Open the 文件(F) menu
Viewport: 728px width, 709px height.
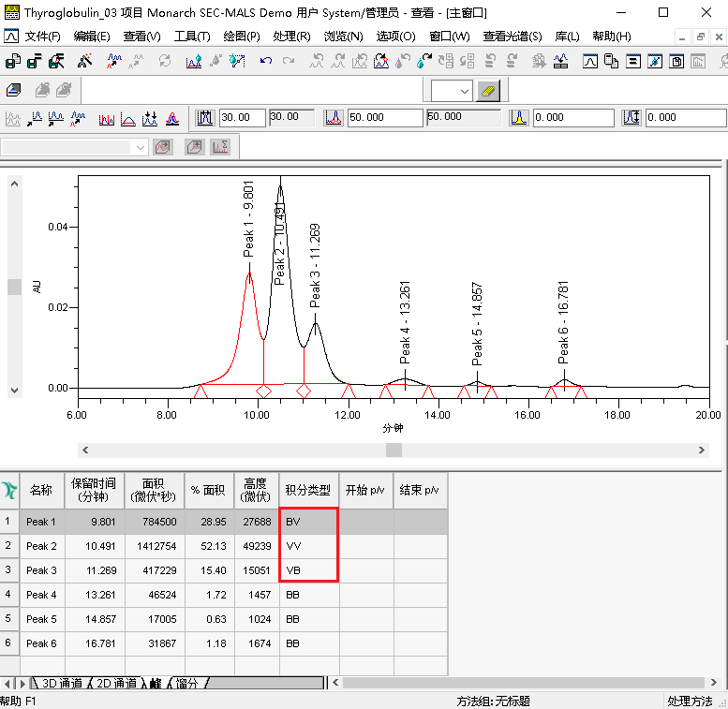(x=42, y=37)
